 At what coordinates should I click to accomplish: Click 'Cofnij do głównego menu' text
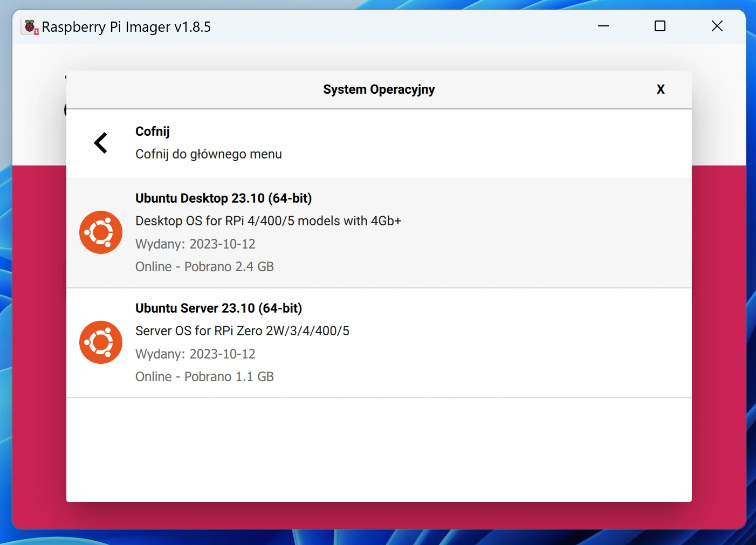[209, 154]
